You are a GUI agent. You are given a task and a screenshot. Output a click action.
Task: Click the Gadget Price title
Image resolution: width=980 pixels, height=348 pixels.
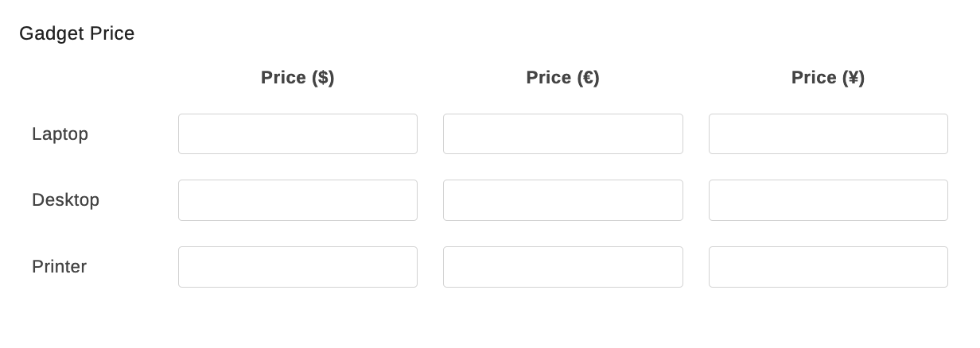(77, 33)
